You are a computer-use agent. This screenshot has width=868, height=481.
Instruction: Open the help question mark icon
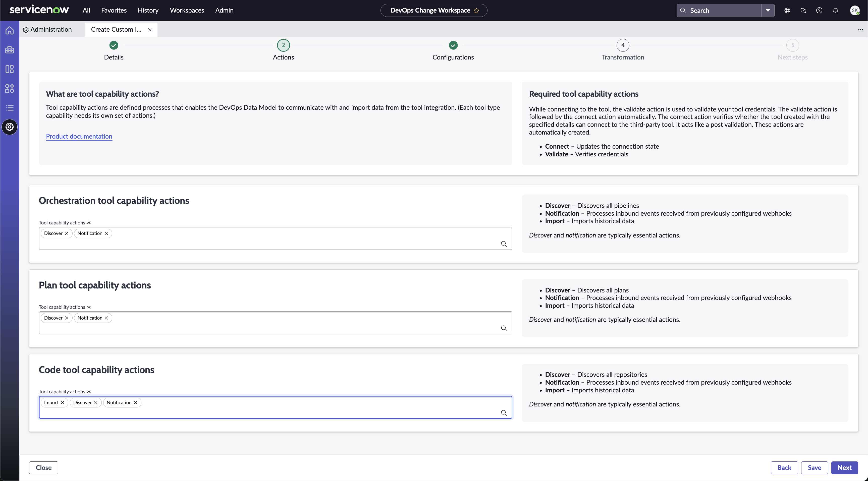(x=819, y=11)
